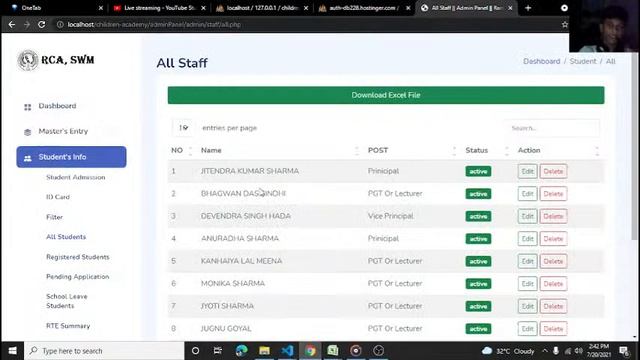Delete KANHAIYA LAL MEENA's record
This screenshot has height=360, width=640.
point(553,261)
